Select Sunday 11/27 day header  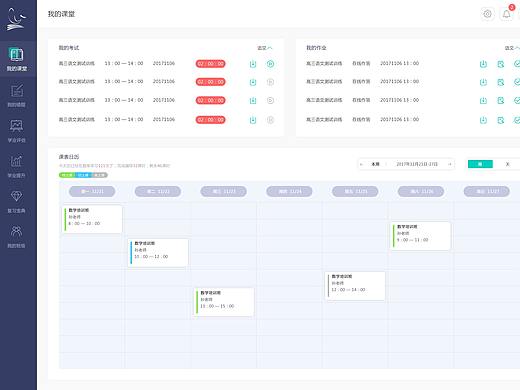[487, 191]
